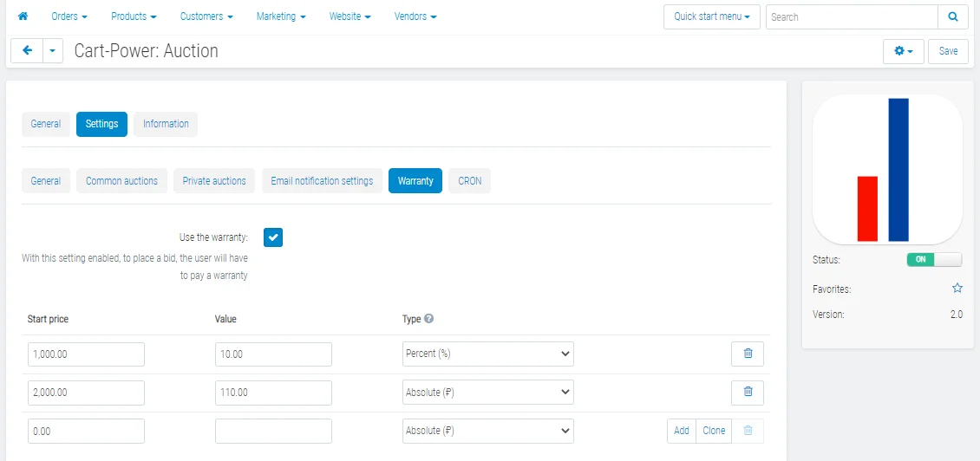
Task: Click the Auction add-on logo image
Action: (x=887, y=169)
